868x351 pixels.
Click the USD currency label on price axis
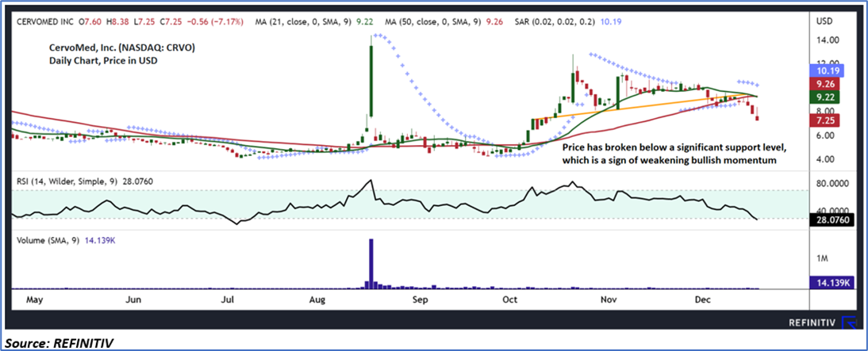pos(825,21)
